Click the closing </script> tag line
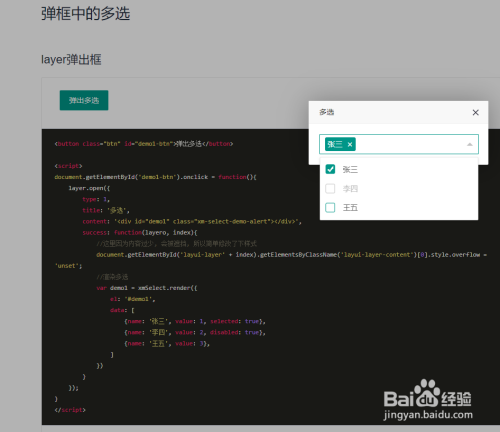The height and width of the screenshot is (432, 500). click(x=70, y=410)
